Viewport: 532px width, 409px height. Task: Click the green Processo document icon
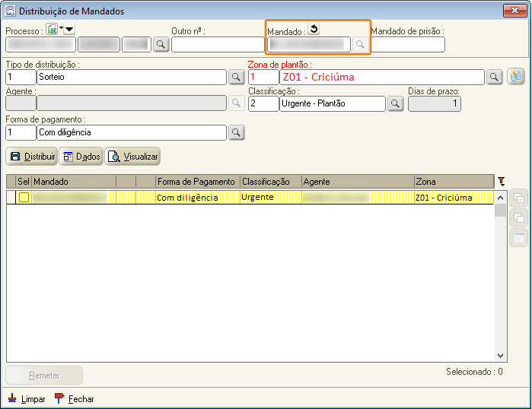[x=52, y=29]
